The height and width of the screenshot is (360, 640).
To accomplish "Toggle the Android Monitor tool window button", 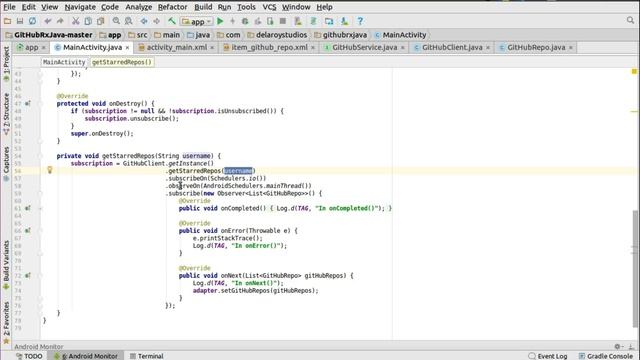I will (x=86, y=356).
